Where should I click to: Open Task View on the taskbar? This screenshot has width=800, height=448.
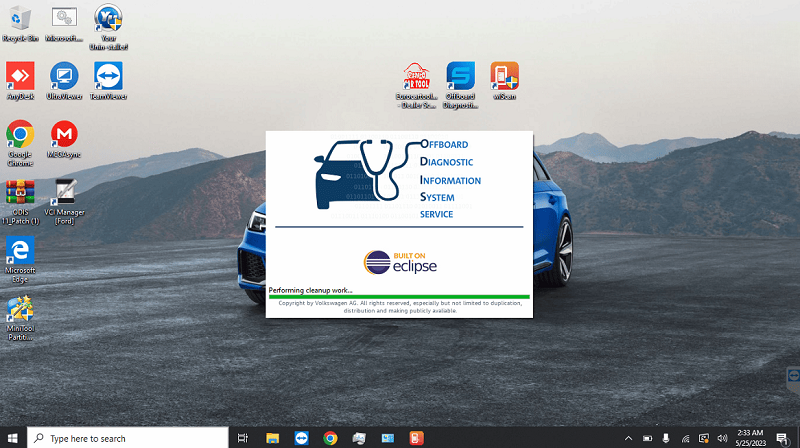tap(243, 438)
